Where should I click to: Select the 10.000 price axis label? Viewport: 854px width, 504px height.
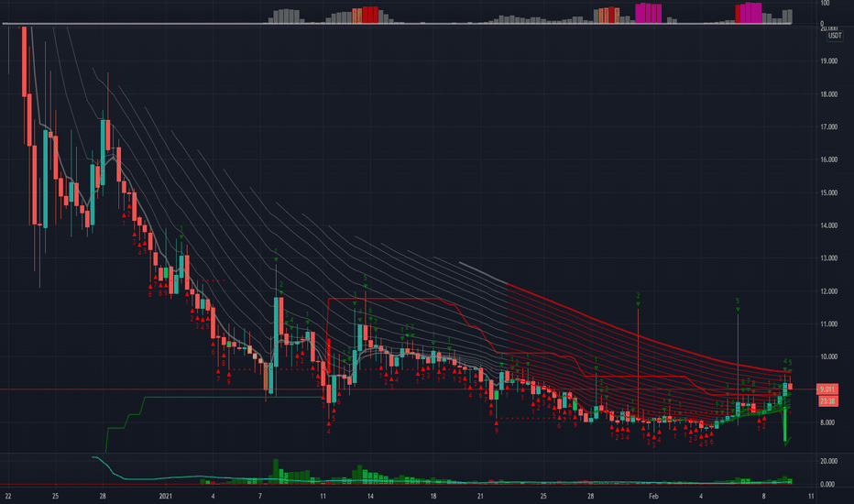click(829, 356)
